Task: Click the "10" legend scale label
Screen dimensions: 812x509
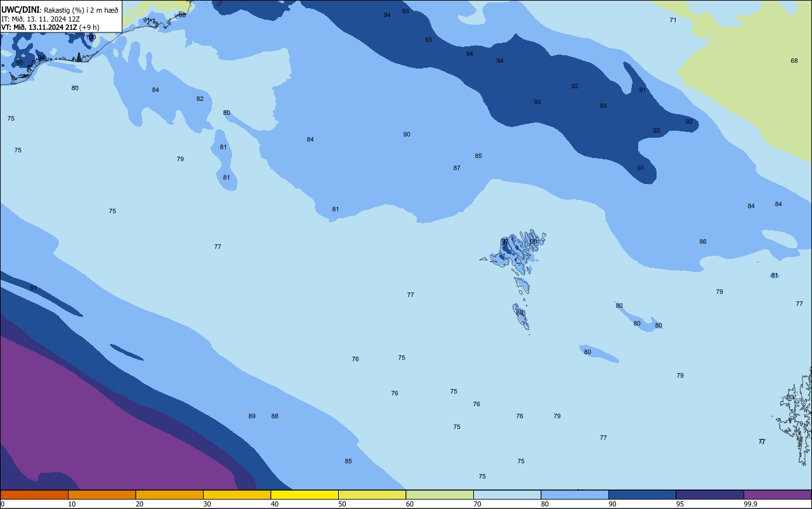Action: 72,504
